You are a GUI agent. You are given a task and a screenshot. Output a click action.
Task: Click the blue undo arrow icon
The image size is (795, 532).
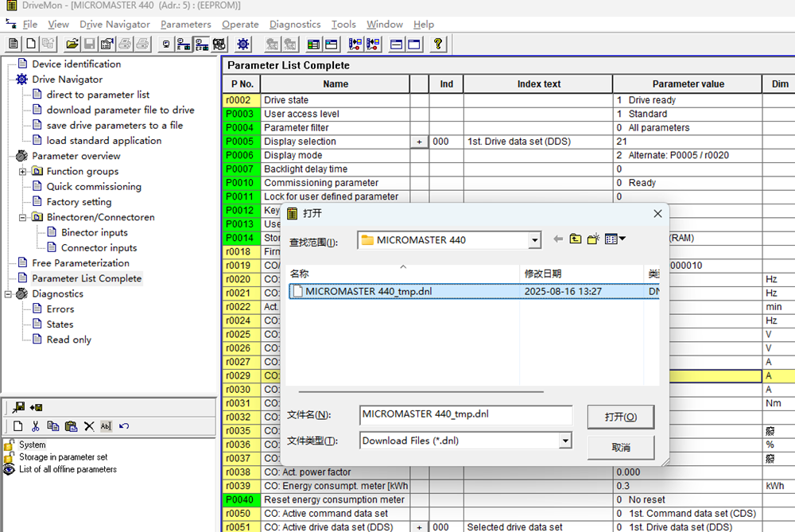(x=124, y=426)
